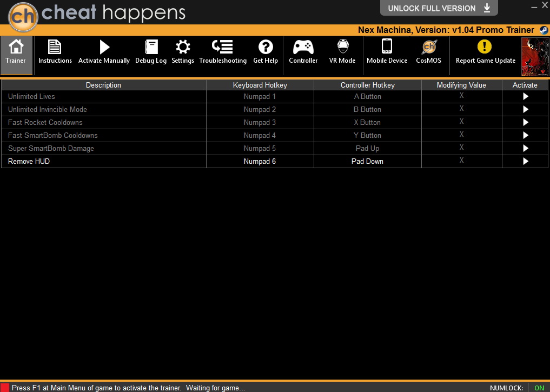Click the Keyboard Hotkey column header
550x392 pixels.
tap(260, 85)
